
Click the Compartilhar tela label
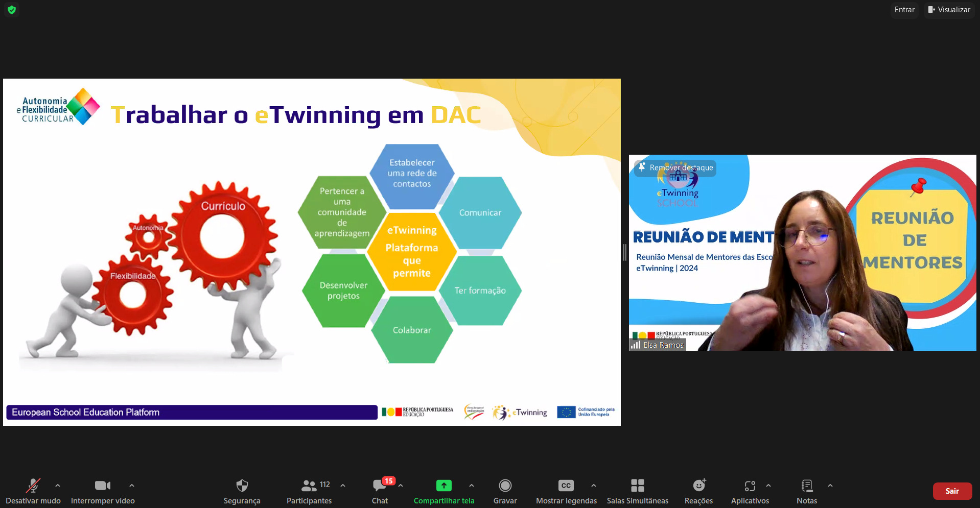pos(444,501)
